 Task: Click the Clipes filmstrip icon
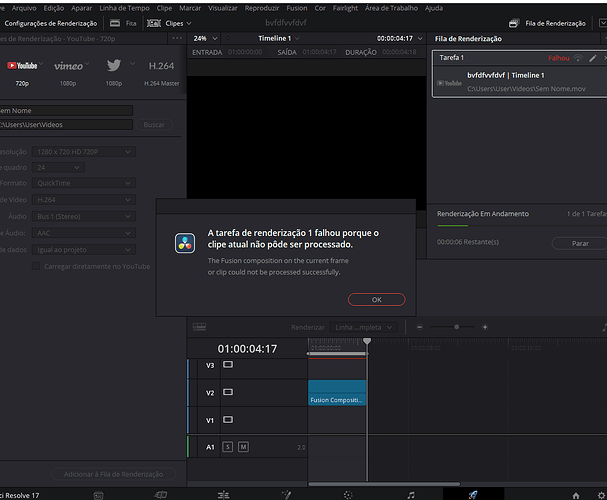point(154,24)
